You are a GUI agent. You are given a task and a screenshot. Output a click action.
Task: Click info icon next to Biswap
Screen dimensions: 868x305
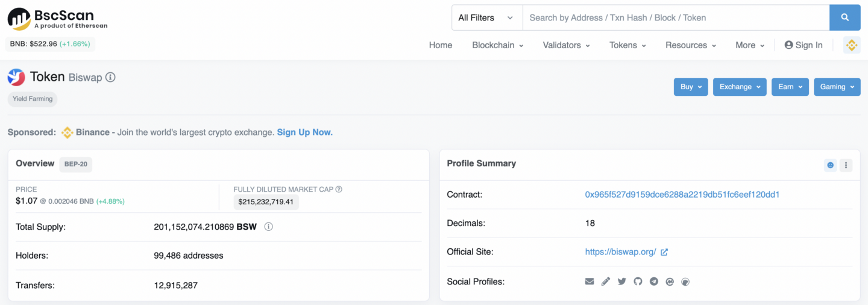[x=110, y=77]
